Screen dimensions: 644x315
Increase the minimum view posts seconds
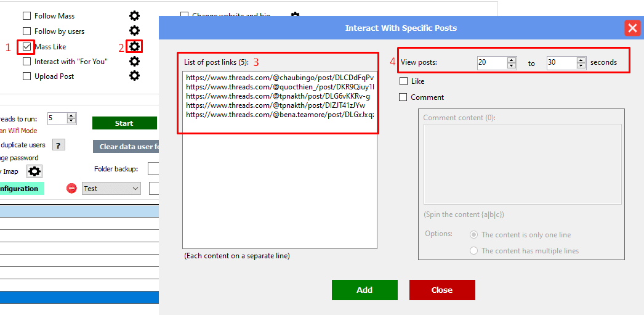coord(512,60)
